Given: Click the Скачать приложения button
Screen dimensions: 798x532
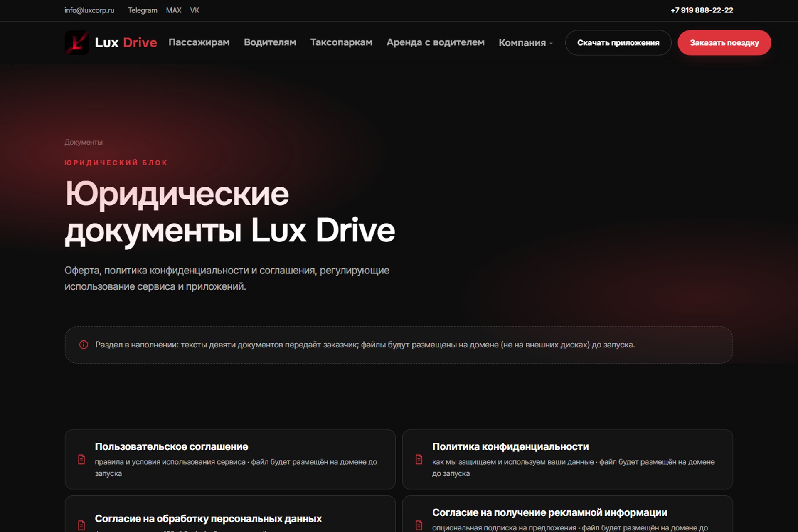Looking at the screenshot, I should [618, 43].
